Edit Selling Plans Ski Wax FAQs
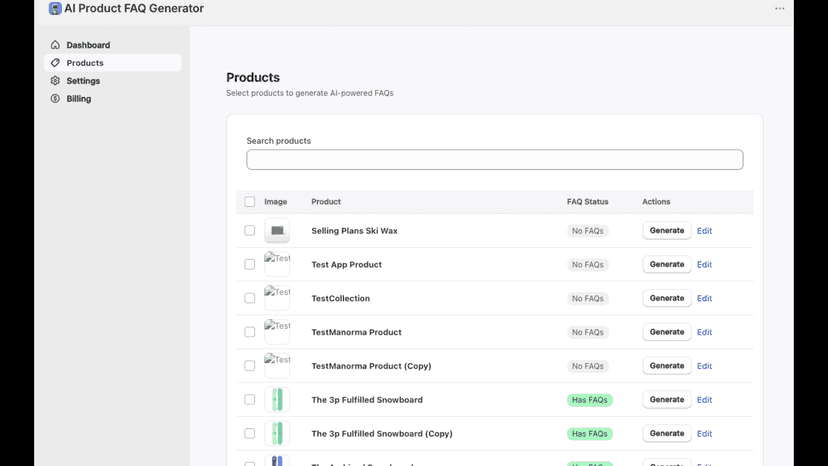The image size is (828, 466). click(704, 231)
